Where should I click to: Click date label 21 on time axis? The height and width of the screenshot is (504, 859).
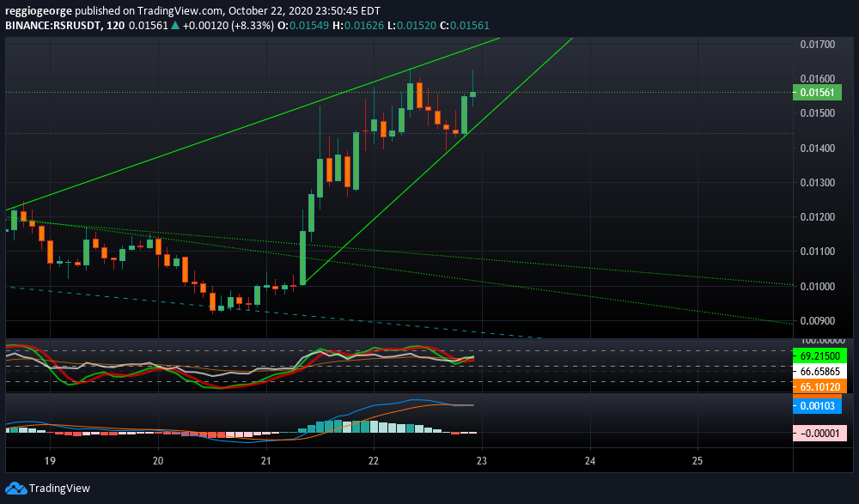pyautogui.click(x=266, y=460)
